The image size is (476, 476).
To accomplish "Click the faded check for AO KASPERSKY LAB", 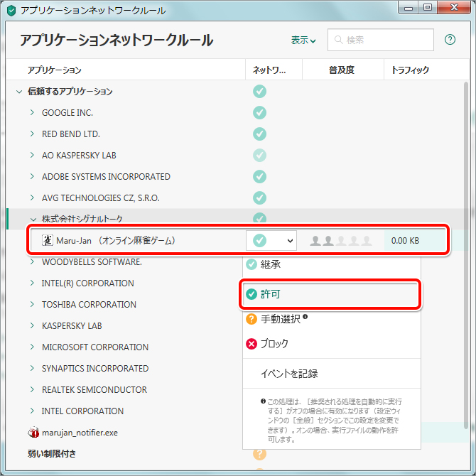I will click(x=259, y=155).
